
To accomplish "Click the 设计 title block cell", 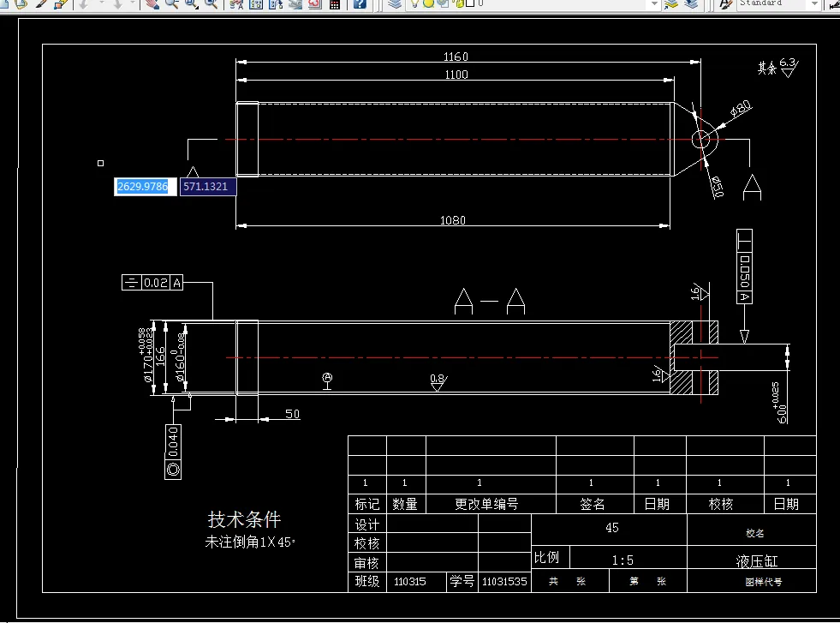I will coord(367,524).
